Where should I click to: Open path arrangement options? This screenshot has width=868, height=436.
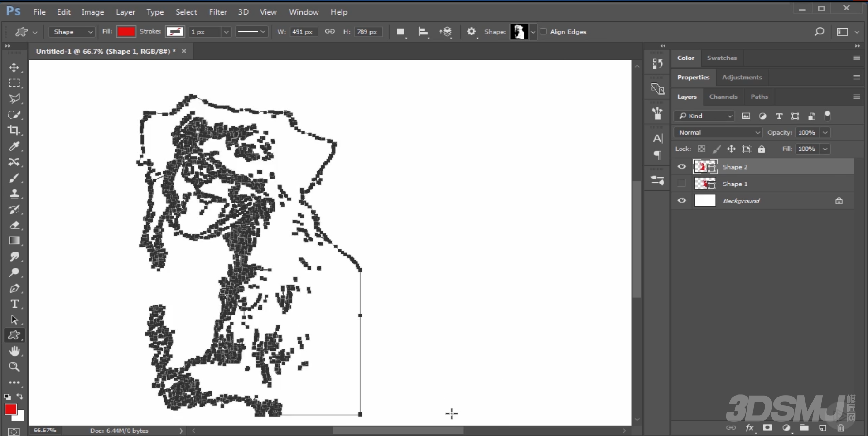pos(446,32)
